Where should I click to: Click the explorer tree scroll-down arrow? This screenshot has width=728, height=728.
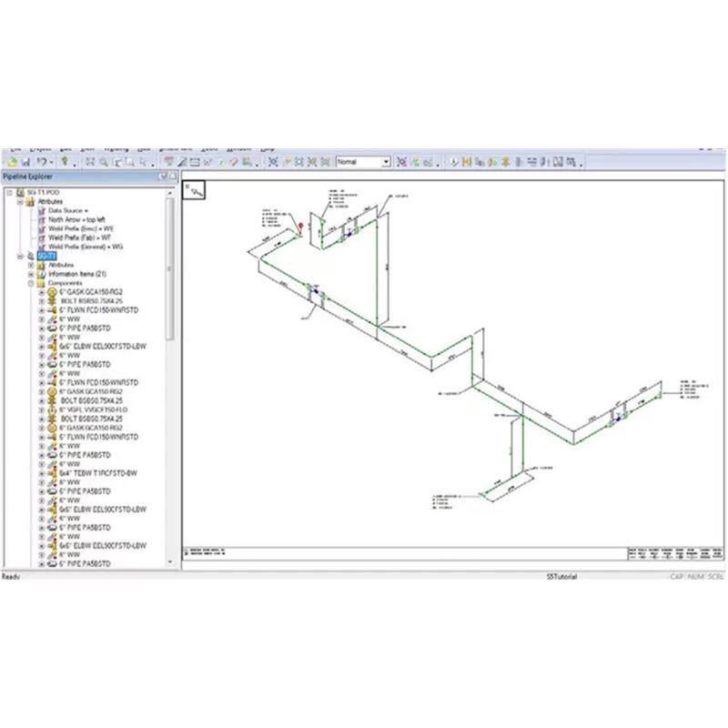(x=170, y=561)
